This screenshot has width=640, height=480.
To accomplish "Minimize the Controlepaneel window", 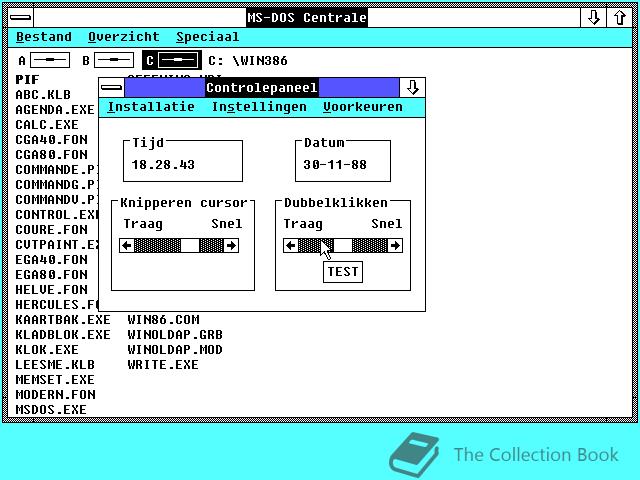I will pos(412,88).
